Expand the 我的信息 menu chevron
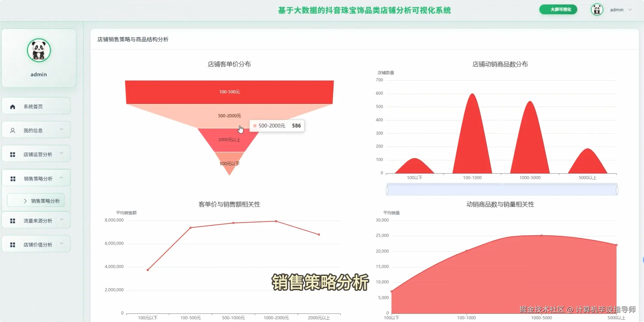This screenshot has height=322, width=644. coord(61,129)
